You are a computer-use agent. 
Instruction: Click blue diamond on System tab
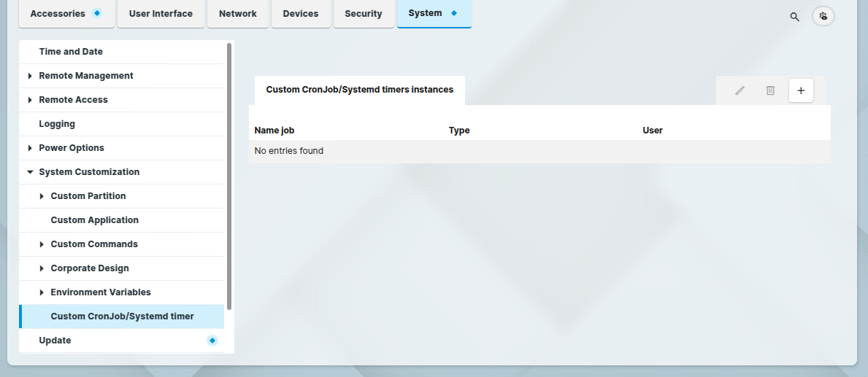click(454, 13)
